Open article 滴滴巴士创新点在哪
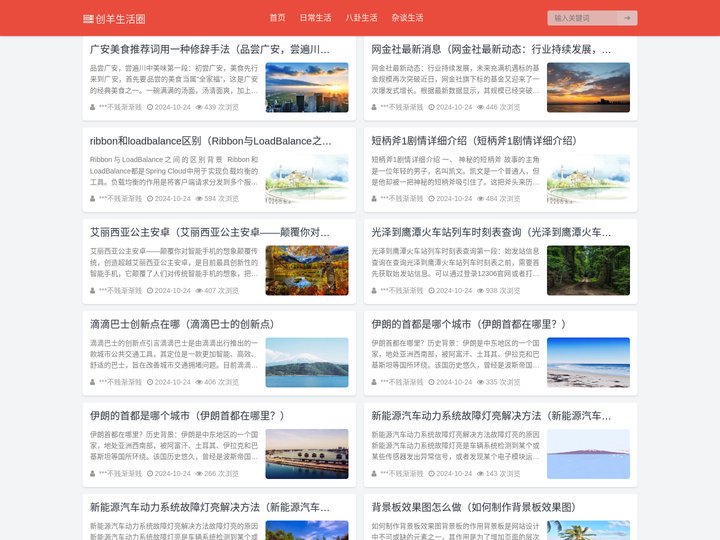This screenshot has width=720, height=540. pyautogui.click(x=182, y=324)
